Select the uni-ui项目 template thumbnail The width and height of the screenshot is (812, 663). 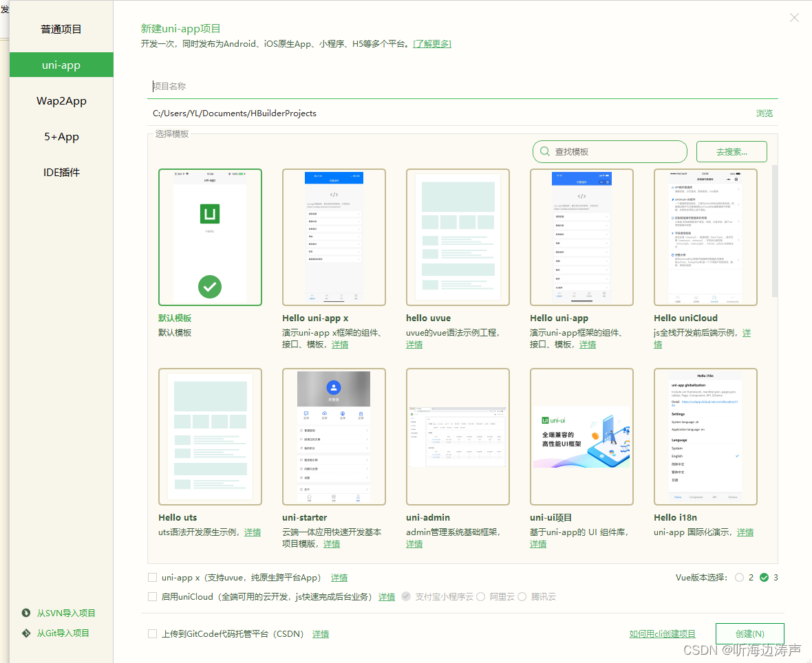[x=581, y=436]
